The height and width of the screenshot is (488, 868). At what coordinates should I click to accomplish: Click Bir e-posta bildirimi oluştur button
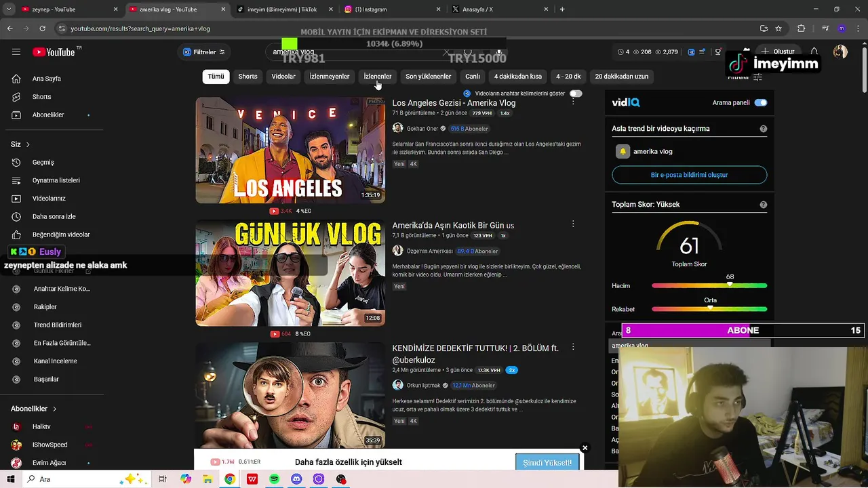pos(689,175)
